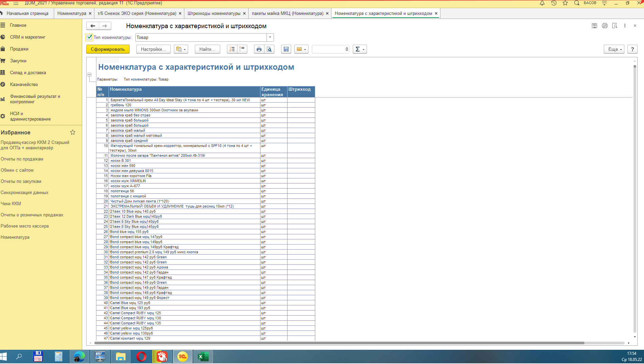Open the Еще menu

pyautogui.click(x=614, y=49)
